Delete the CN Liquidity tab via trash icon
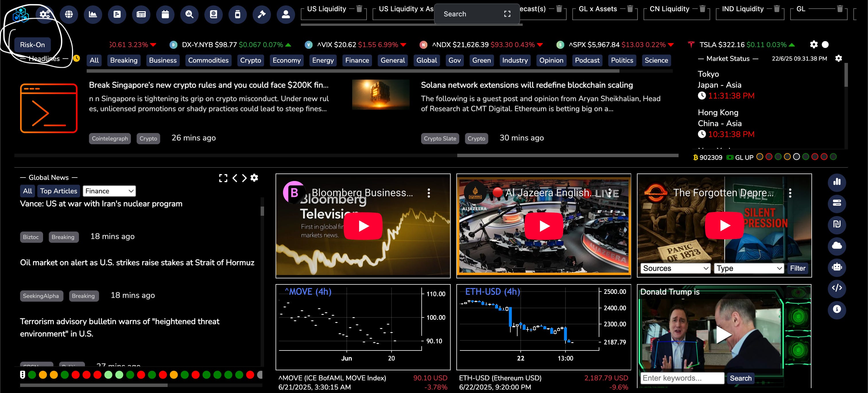This screenshot has height=393, width=868. (x=702, y=9)
